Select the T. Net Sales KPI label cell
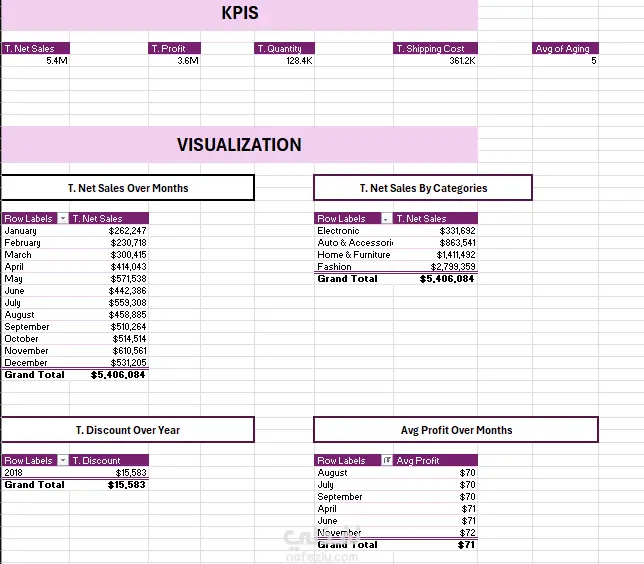The width and height of the screenshot is (644, 564). (36, 48)
